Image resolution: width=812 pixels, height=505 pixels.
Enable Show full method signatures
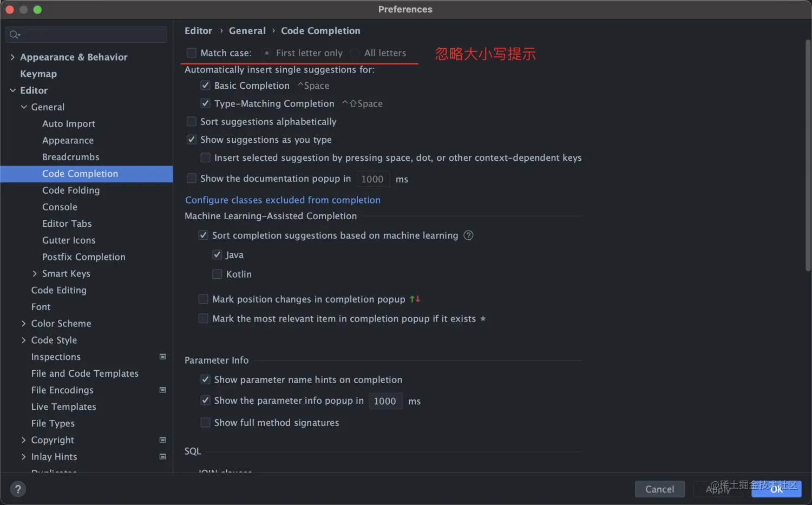pyautogui.click(x=205, y=423)
